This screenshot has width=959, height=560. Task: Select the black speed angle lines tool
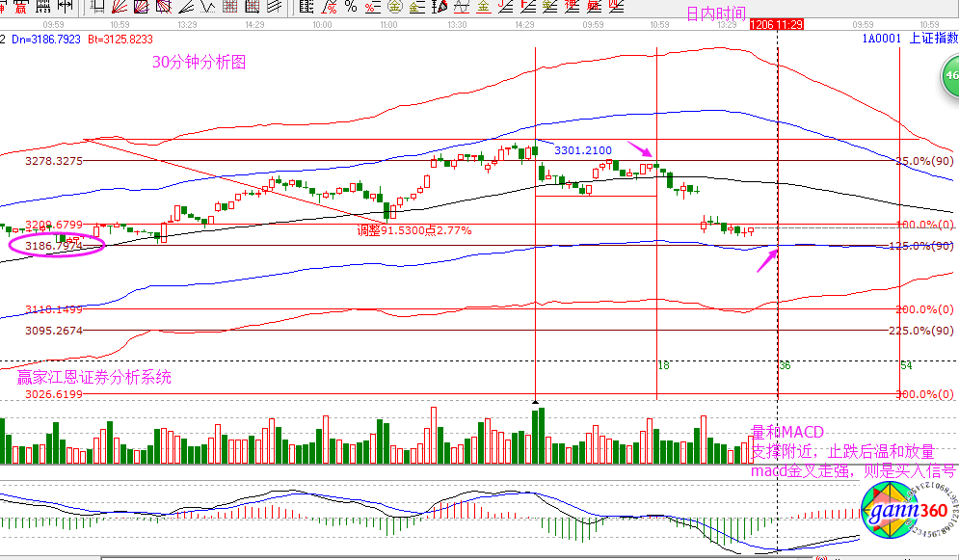(x=186, y=7)
